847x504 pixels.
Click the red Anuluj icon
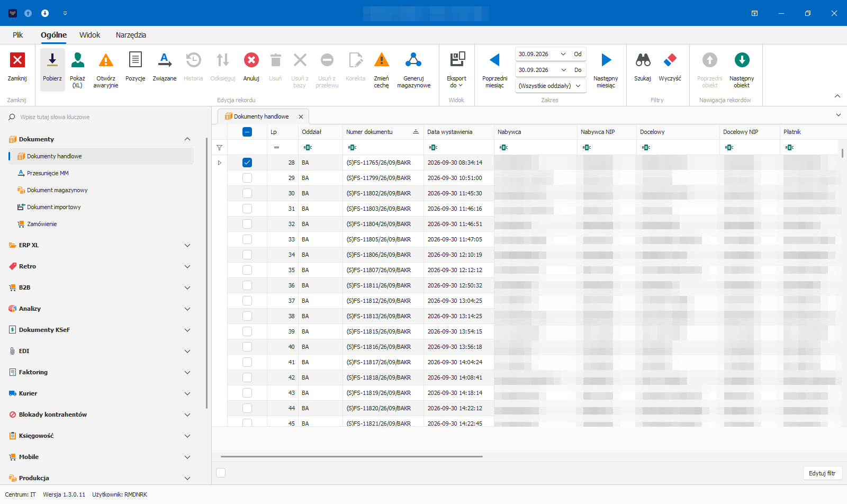pos(251,60)
